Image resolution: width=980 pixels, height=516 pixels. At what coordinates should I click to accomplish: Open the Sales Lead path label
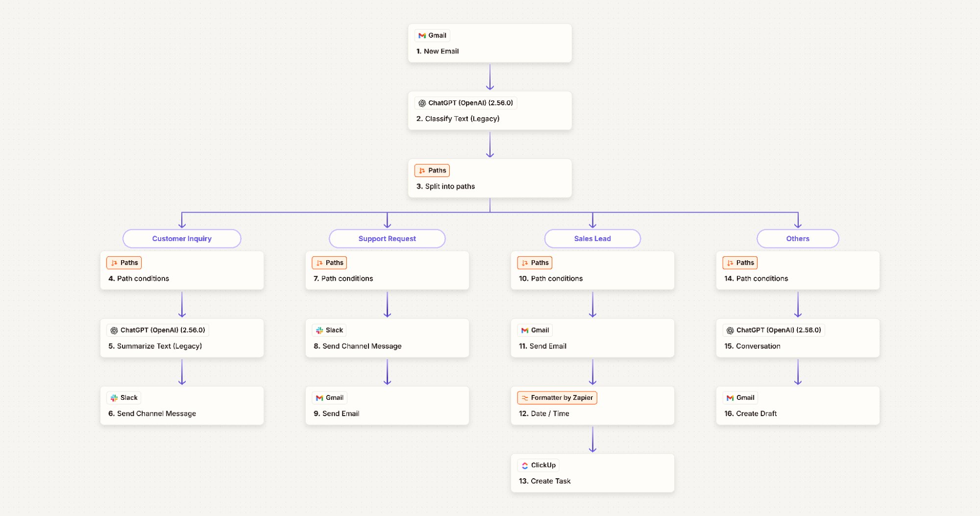pos(592,239)
